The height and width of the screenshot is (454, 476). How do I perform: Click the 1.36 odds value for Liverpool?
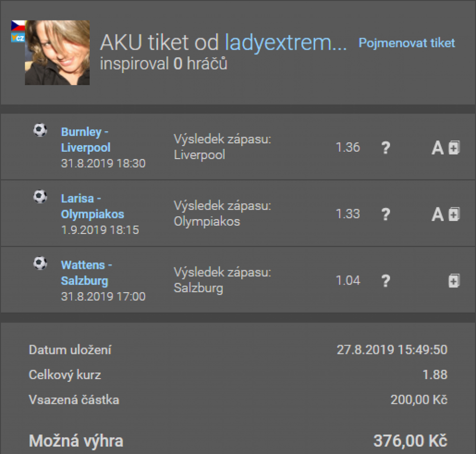pyautogui.click(x=348, y=147)
